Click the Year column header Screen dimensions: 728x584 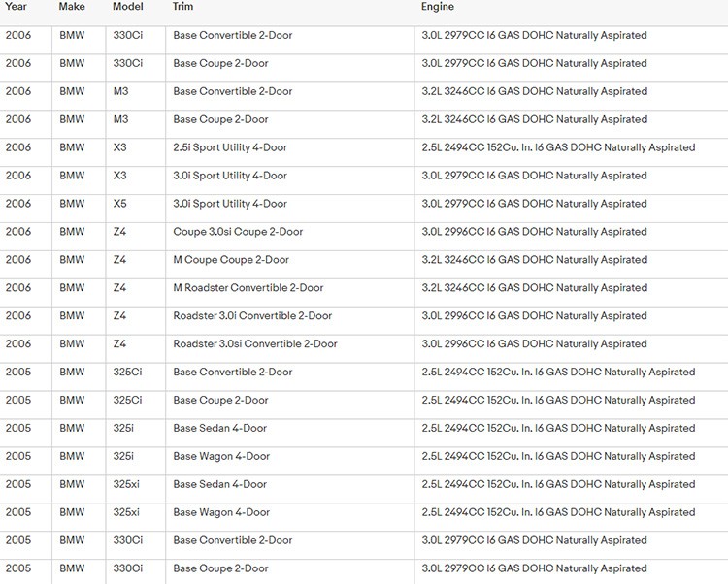16,7
